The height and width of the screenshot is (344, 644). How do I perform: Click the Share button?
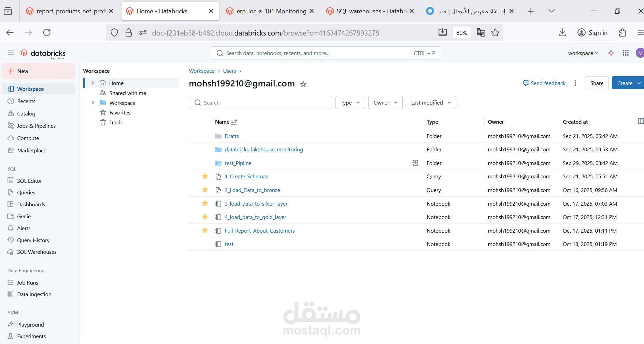pyautogui.click(x=597, y=83)
